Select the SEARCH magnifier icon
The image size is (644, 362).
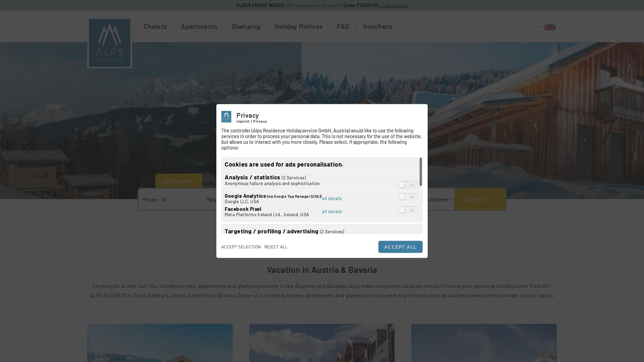(x=492, y=199)
